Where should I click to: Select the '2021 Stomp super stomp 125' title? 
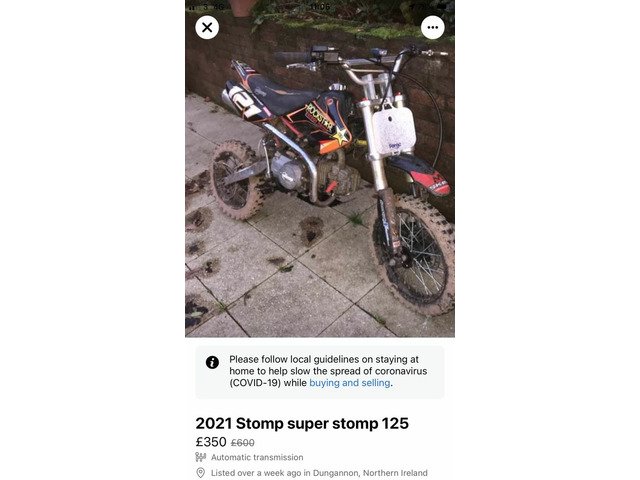(x=302, y=423)
